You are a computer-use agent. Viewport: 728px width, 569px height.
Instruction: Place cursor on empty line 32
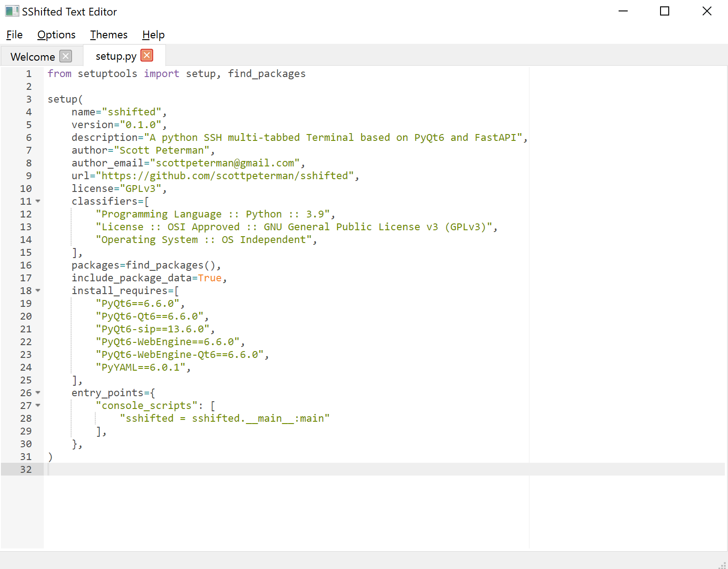click(384, 469)
